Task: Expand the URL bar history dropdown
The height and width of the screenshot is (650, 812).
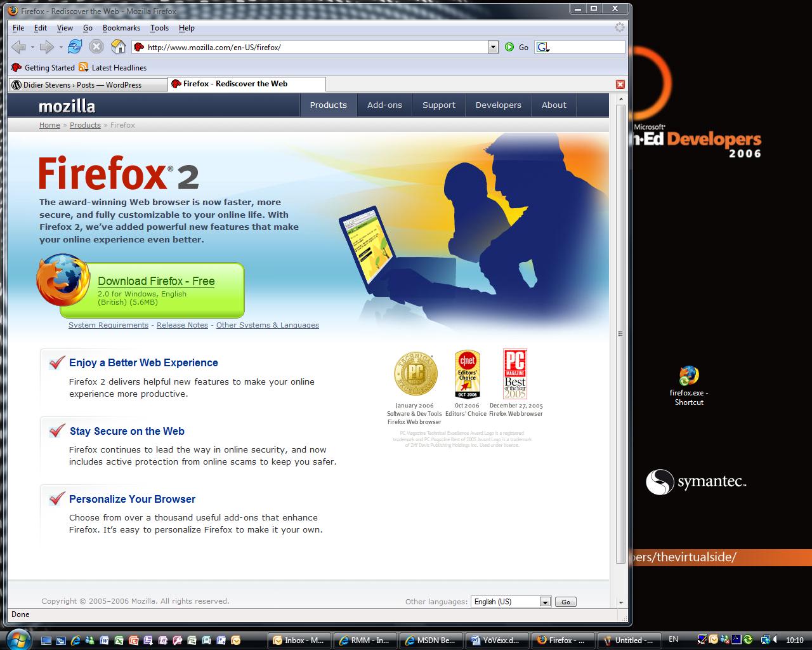Action: click(x=493, y=47)
